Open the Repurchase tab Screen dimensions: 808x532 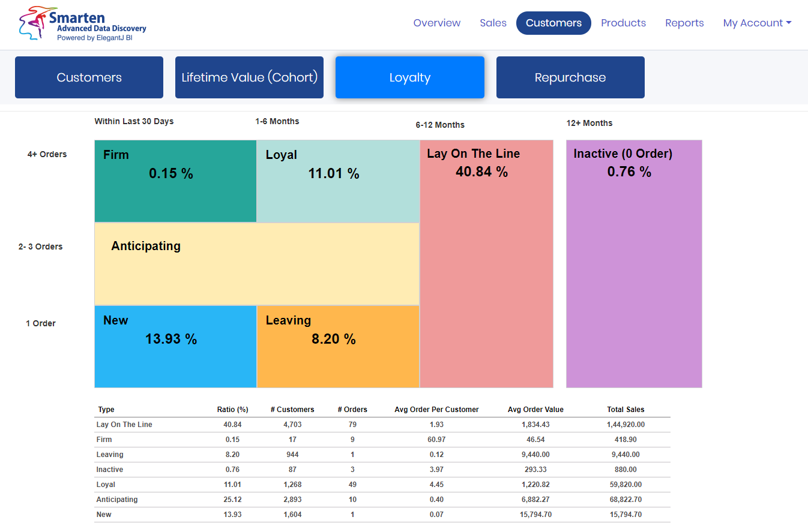click(570, 77)
